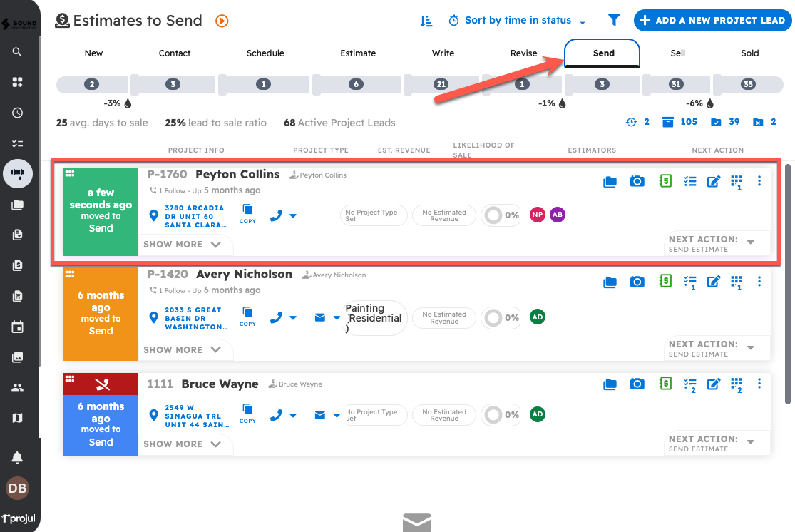Click the filter funnel icon
Viewport: 795px width, 532px height.
click(613, 21)
